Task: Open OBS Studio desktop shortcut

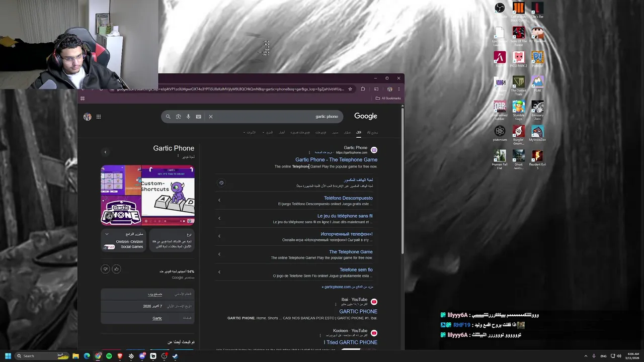Action: (x=500, y=10)
